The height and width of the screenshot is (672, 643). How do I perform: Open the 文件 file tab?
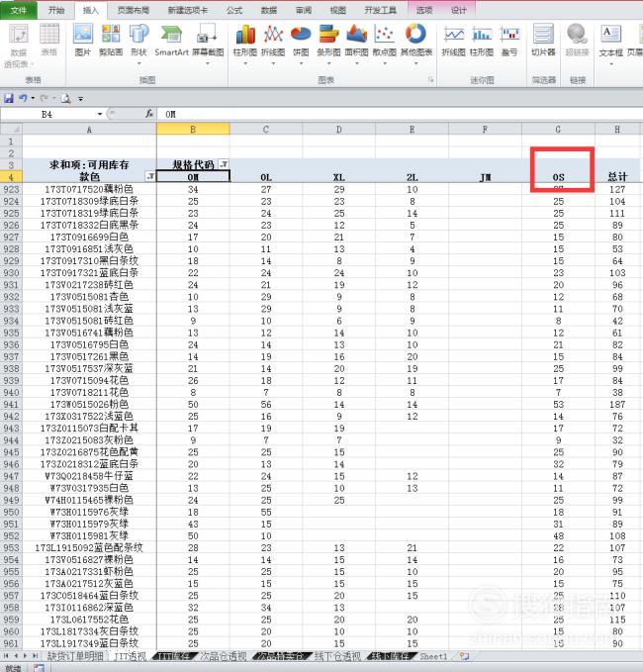pos(19,10)
